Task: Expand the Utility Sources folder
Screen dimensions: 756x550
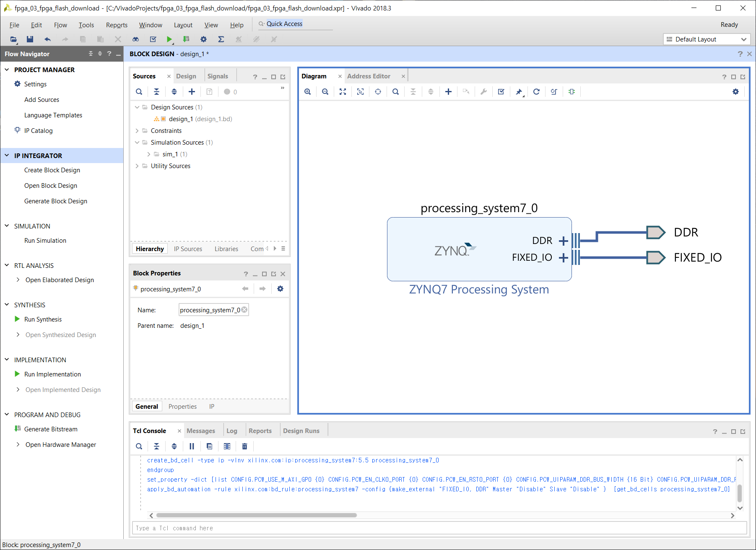Action: pos(137,166)
